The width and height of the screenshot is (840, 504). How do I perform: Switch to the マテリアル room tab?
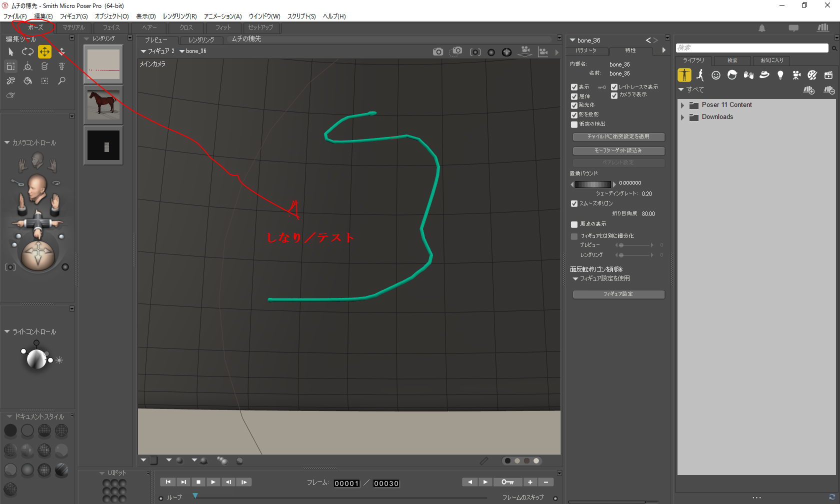tap(73, 27)
